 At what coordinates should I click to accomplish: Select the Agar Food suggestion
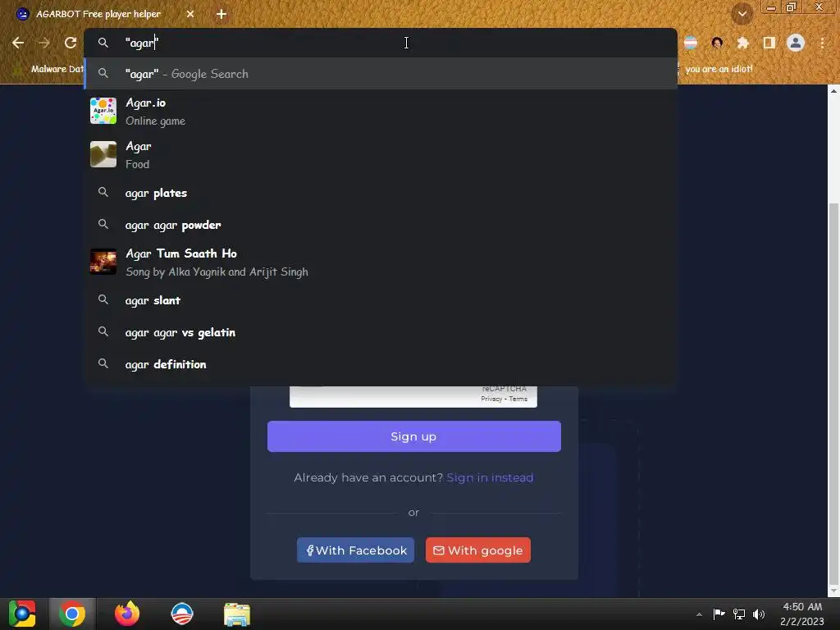381,154
